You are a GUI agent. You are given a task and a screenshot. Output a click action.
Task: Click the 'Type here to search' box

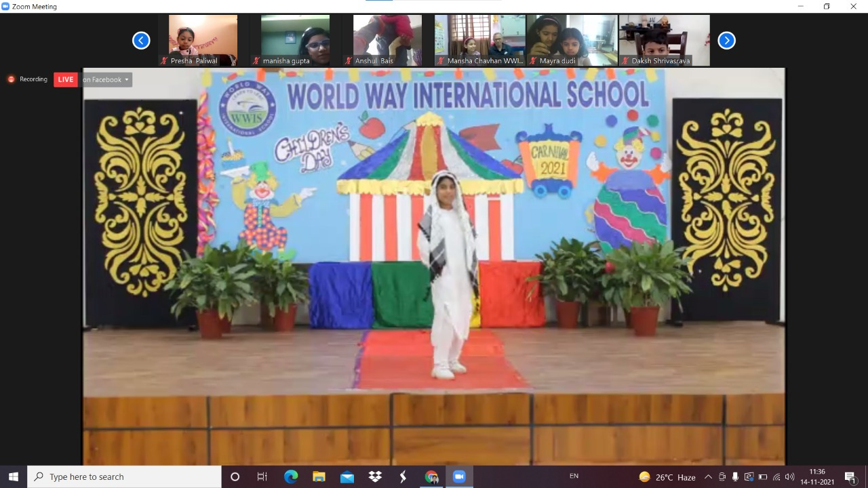click(124, 477)
